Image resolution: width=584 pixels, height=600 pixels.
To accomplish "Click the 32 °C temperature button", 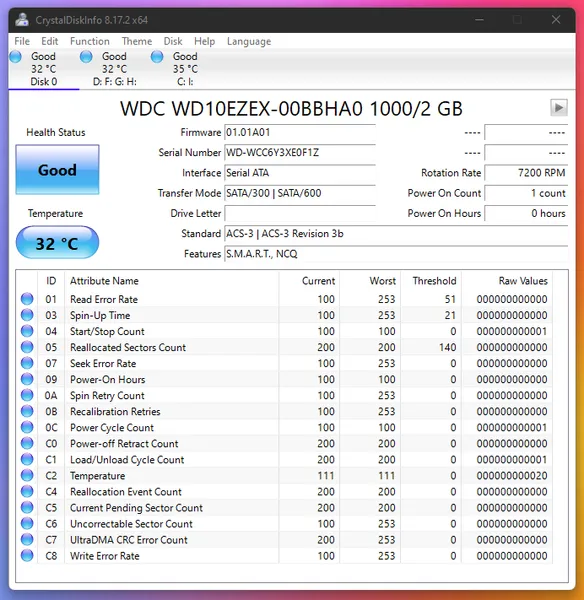I will 57,243.
